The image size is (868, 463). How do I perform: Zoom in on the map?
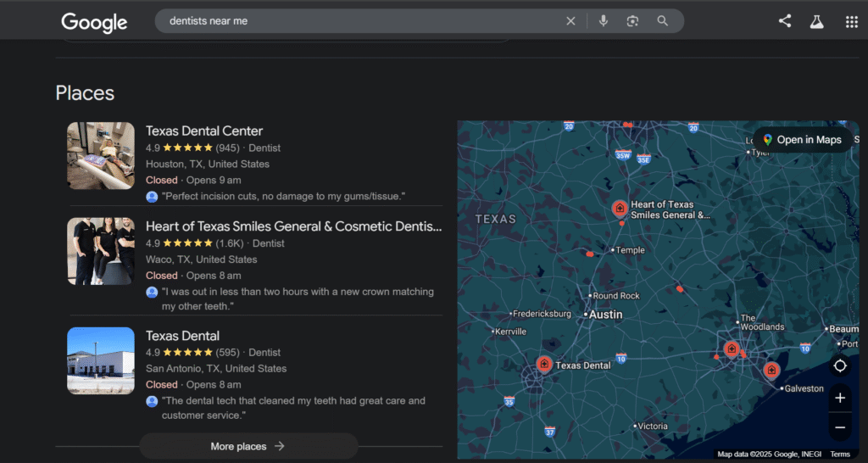[x=840, y=398]
